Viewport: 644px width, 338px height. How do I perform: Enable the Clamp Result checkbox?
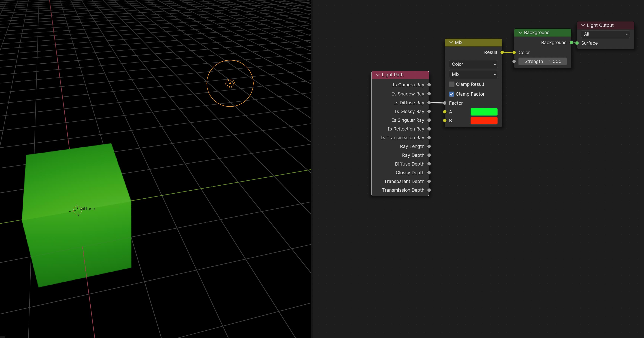(x=451, y=84)
